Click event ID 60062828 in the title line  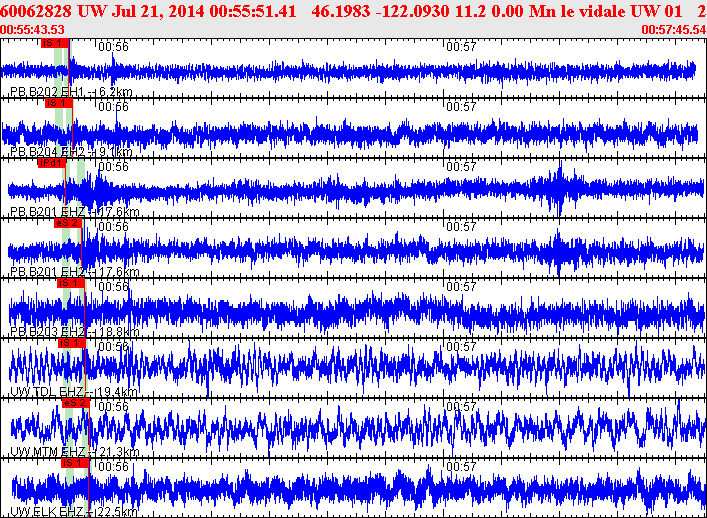coord(37,11)
